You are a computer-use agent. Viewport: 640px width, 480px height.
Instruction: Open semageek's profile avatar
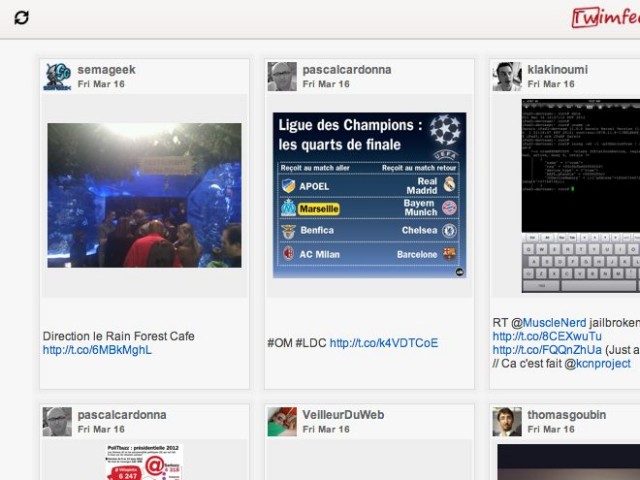pyautogui.click(x=57, y=76)
